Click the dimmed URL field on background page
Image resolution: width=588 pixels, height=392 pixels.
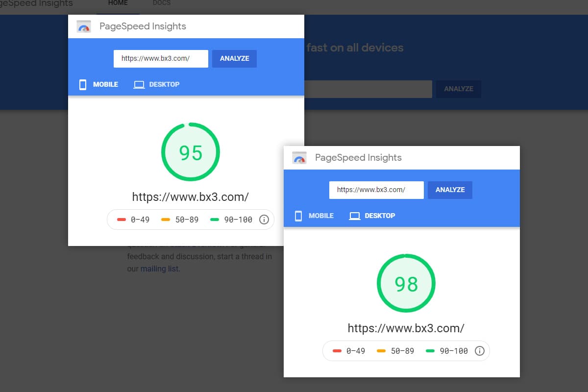click(368, 89)
